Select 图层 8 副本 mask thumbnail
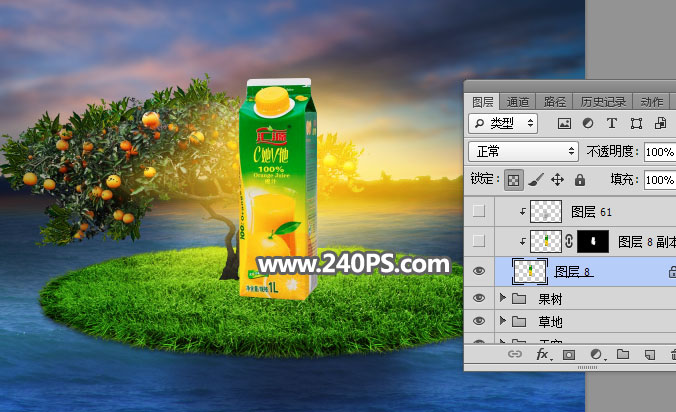The width and height of the screenshot is (676, 412). coord(595,241)
